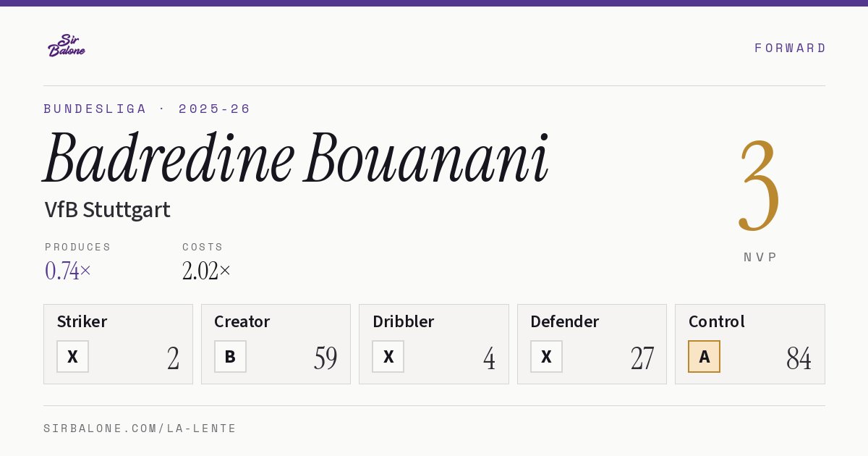Click the Dribbler score 4
868x456 pixels.
pos(490,358)
